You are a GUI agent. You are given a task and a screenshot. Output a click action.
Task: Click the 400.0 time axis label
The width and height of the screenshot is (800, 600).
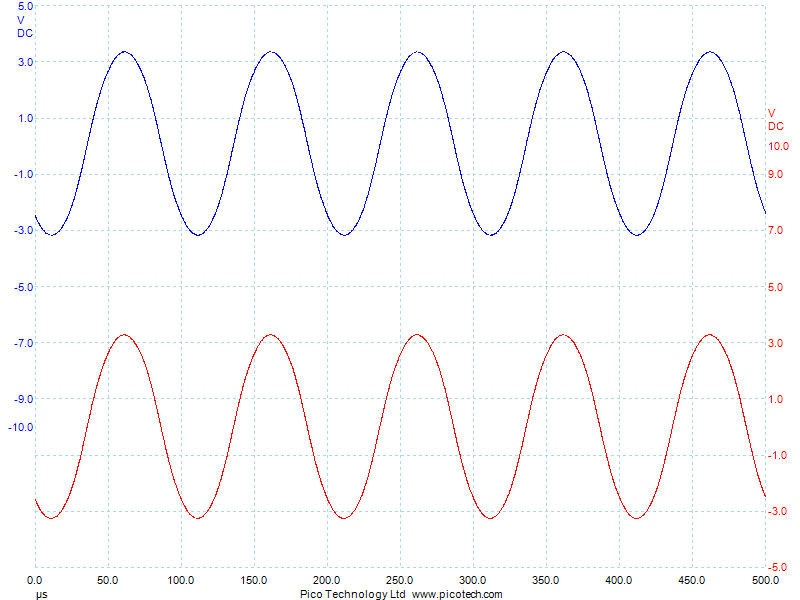click(x=618, y=581)
